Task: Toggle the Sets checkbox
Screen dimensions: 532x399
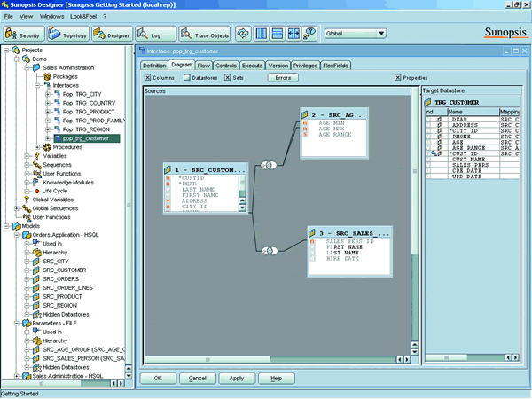Action: (227, 78)
